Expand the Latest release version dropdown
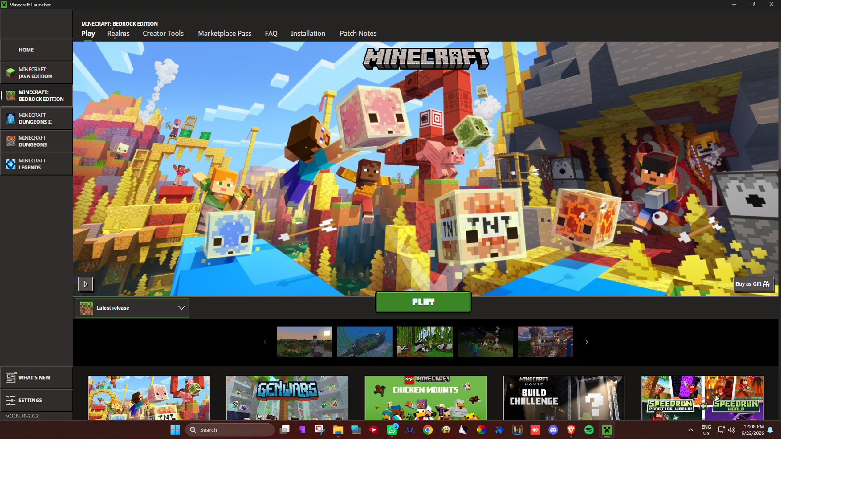This screenshot has width=868, height=488. click(132, 308)
